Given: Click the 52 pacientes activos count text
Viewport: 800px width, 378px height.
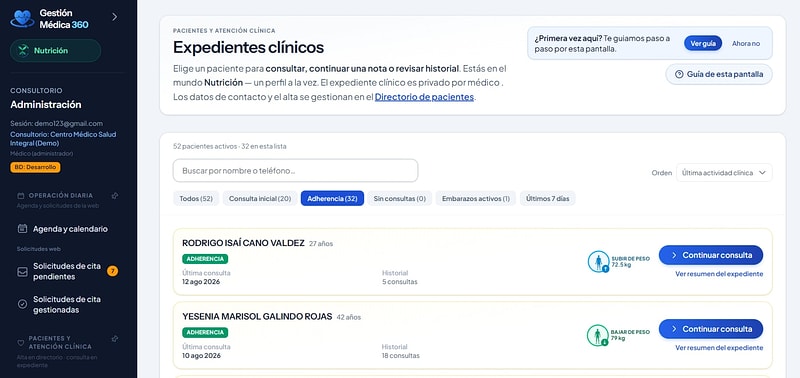Looking at the screenshot, I should click(206, 146).
